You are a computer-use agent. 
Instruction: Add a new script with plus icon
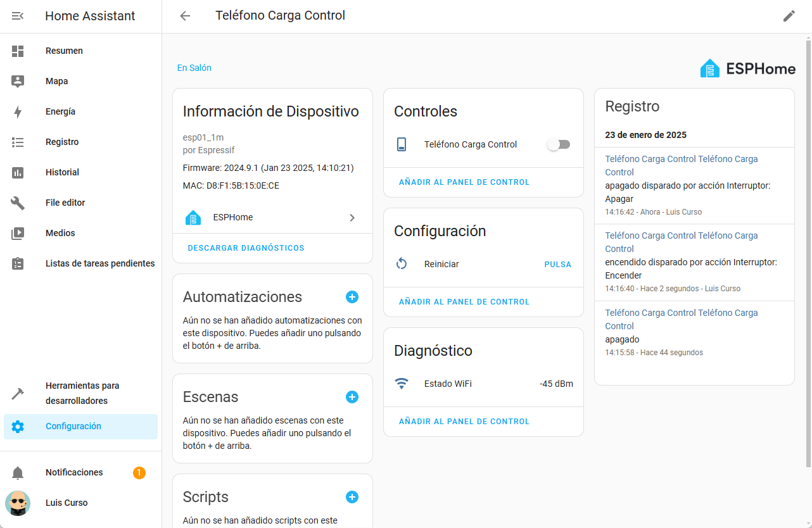point(352,497)
